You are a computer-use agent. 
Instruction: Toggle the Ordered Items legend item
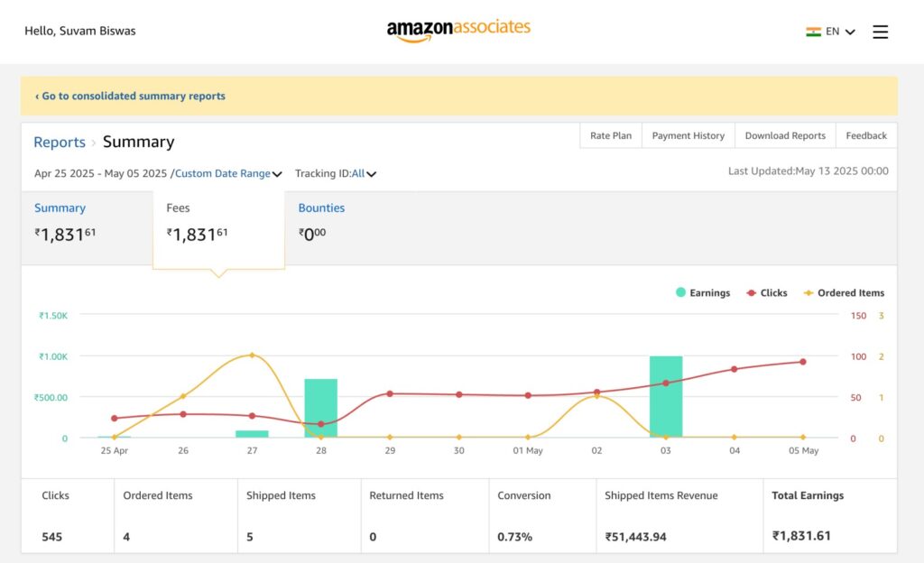pyautogui.click(x=844, y=292)
